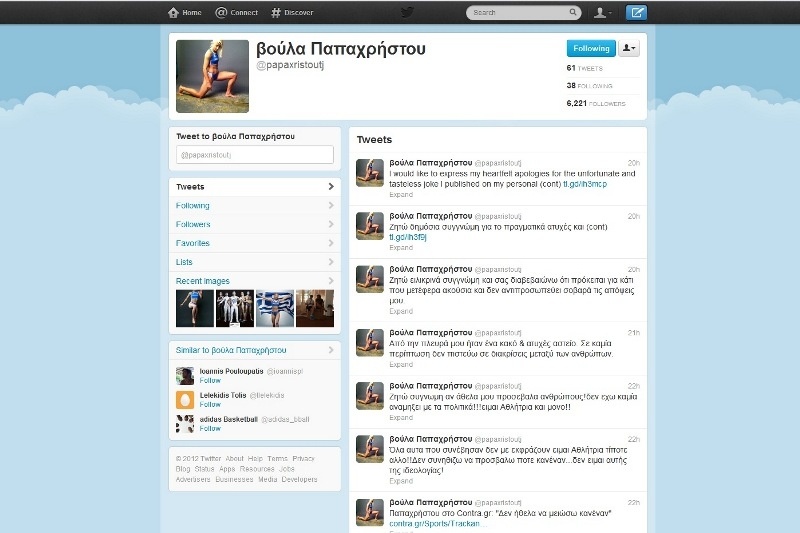
Task: Open footer Developers link
Action: pos(299,479)
